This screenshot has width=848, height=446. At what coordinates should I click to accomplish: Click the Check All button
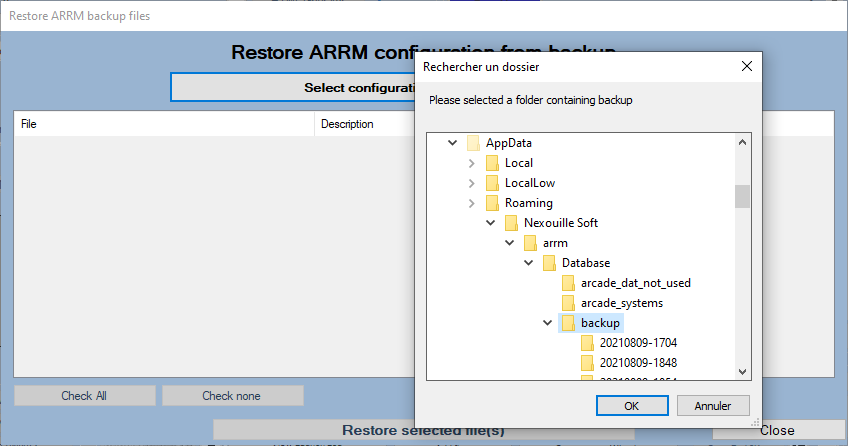pos(84,396)
